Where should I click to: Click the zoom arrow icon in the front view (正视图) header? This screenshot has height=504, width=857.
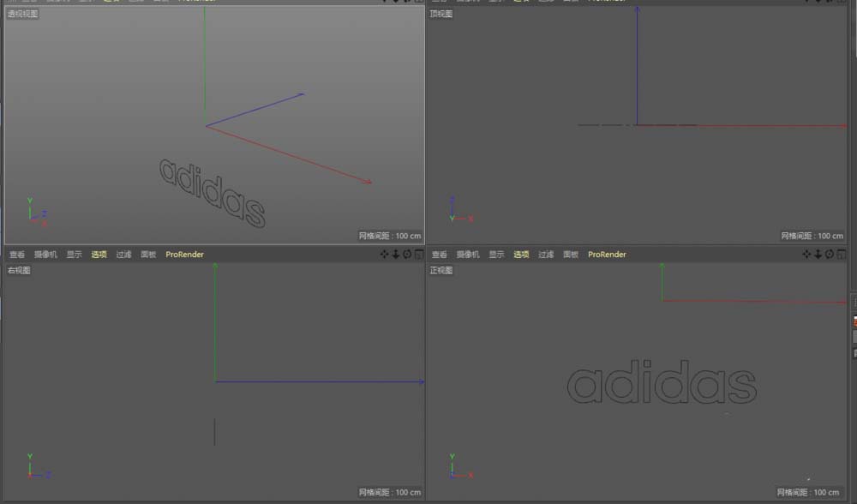818,255
